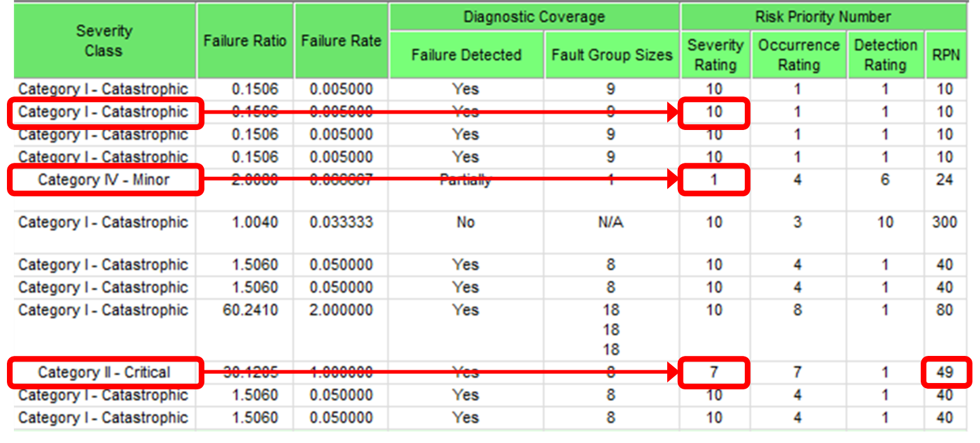
Task: Select the Detection Rating cell showing 6
Action: click(885, 180)
